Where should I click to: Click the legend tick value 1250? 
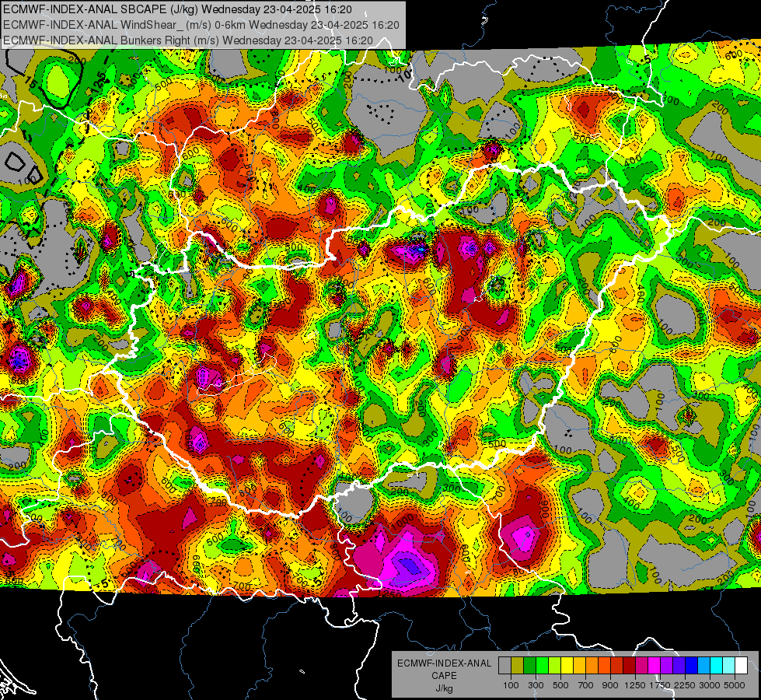click(x=635, y=685)
